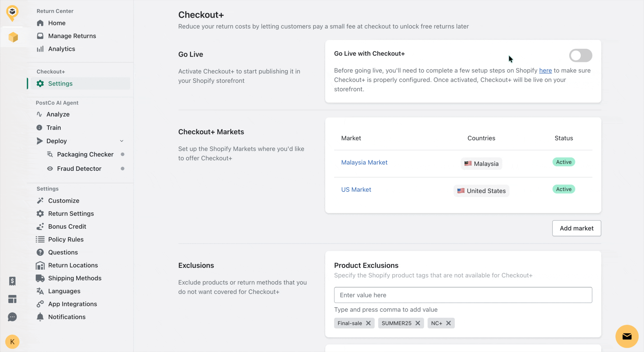This screenshot has width=644, height=352.
Task: Select the yellow box Return Center icon
Action: [x=13, y=37]
